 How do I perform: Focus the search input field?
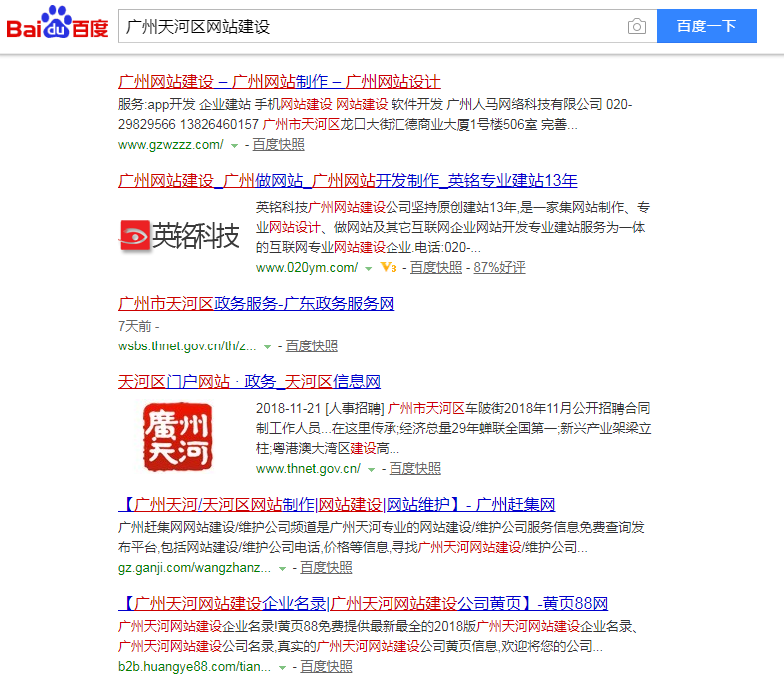(x=370, y=26)
